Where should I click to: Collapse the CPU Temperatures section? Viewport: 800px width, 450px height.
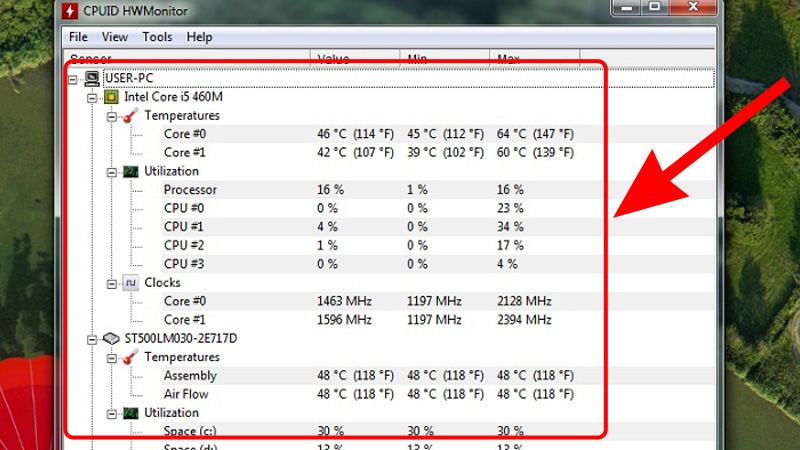tap(112, 117)
